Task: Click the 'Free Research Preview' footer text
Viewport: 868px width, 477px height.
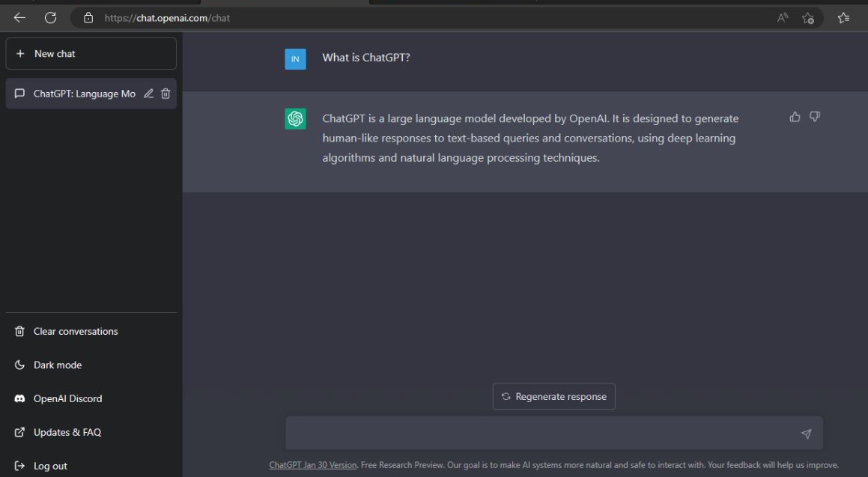Action: click(402, 465)
